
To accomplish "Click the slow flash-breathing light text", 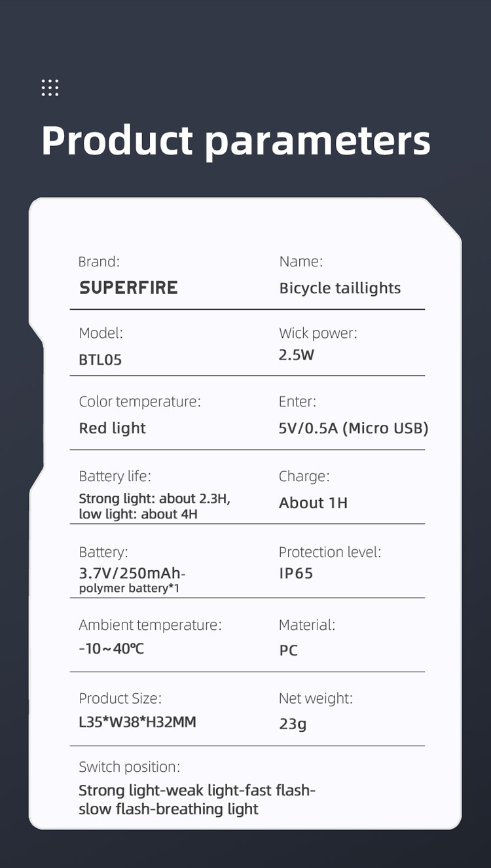I will pos(168,809).
